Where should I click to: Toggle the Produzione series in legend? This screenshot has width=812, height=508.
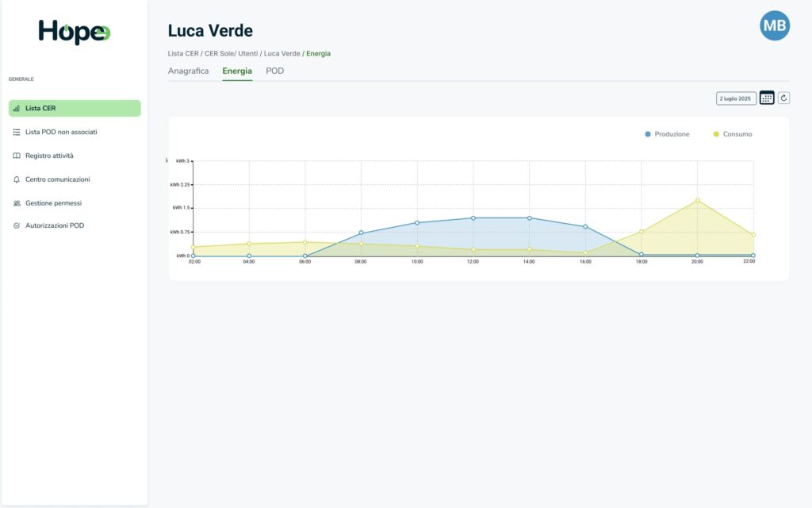click(x=667, y=134)
